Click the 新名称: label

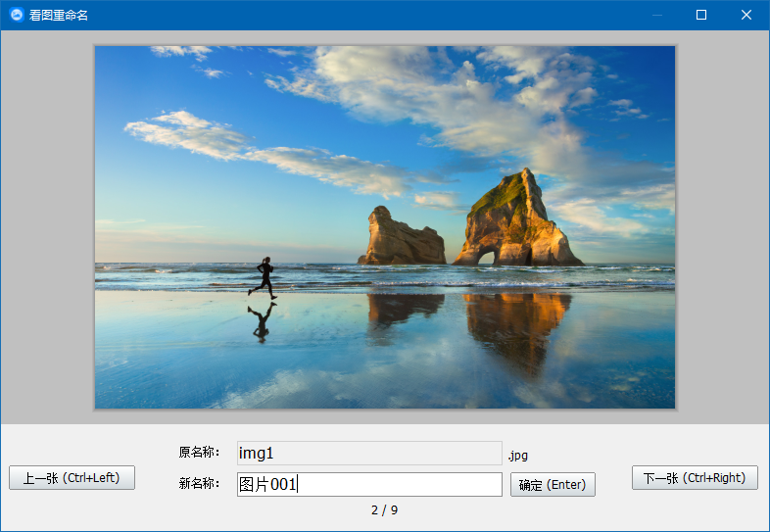pos(199,484)
